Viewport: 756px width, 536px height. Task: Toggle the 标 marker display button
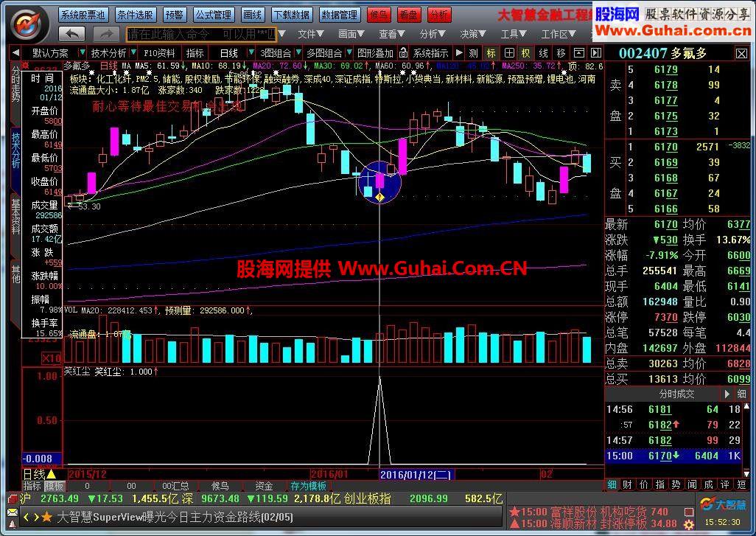coord(491,53)
